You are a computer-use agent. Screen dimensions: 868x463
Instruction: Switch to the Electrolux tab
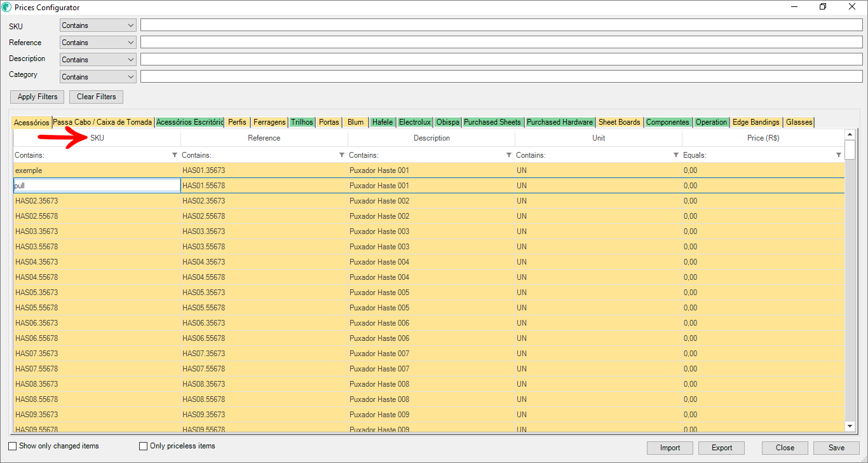(415, 122)
